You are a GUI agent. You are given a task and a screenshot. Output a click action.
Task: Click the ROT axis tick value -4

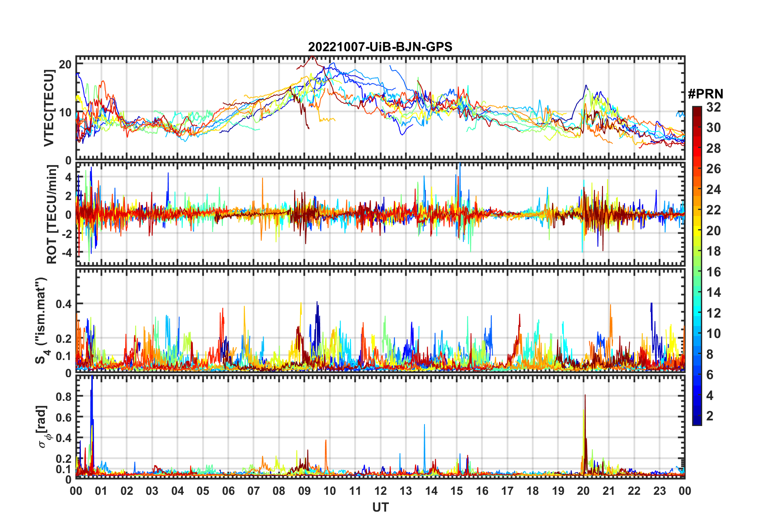66,253
